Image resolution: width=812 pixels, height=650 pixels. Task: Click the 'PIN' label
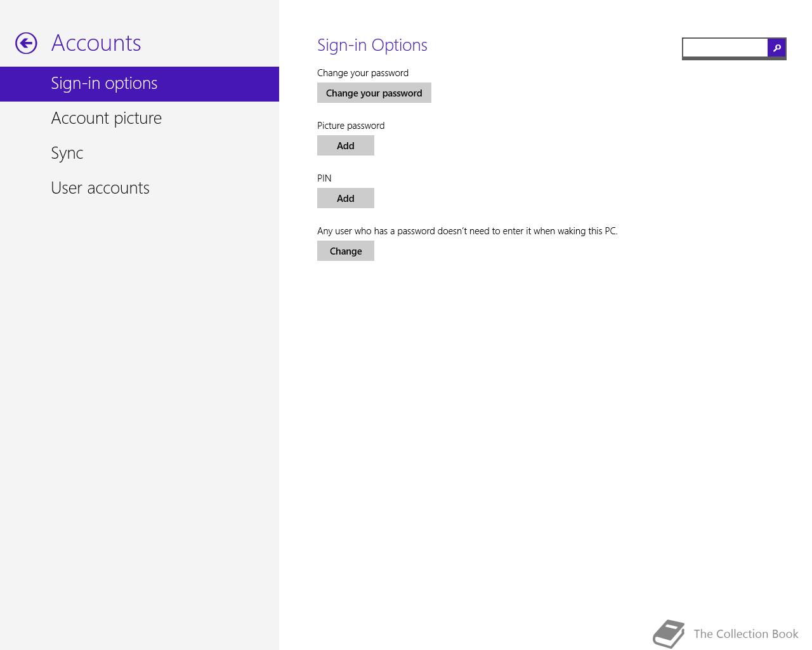point(324,178)
